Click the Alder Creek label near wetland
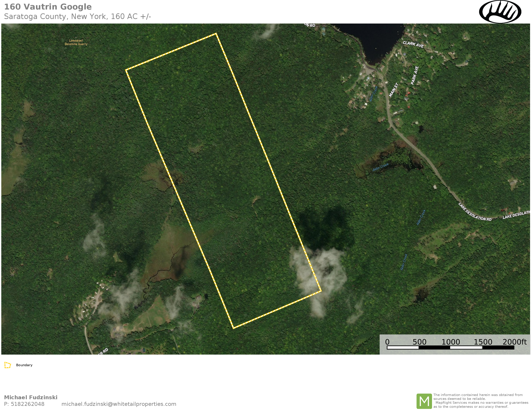This screenshot has width=532, height=411. click(380, 167)
